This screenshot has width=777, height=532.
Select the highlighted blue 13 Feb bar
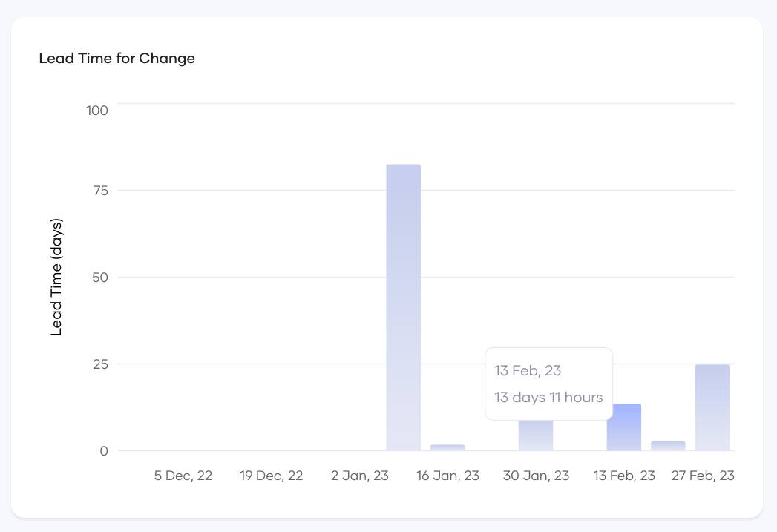pos(623,427)
